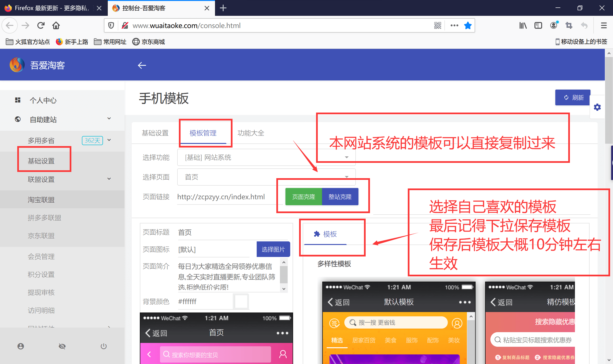Go to browser home page icon
This screenshot has height=364, width=613.
point(56,25)
